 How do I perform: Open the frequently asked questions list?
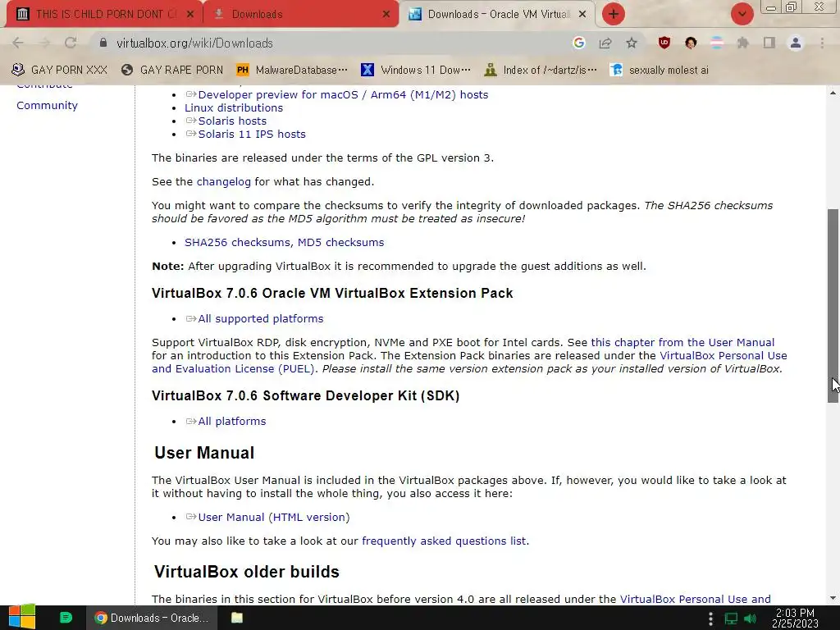click(x=444, y=541)
